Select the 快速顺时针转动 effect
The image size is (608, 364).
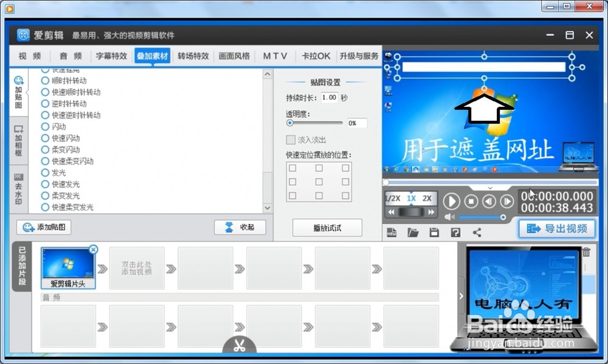point(71,92)
